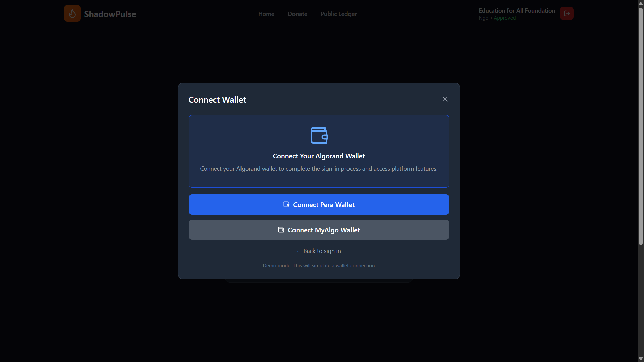Viewport: 644px width, 362px height.
Task: Click the Education for All Foundation name
Action: tap(517, 11)
